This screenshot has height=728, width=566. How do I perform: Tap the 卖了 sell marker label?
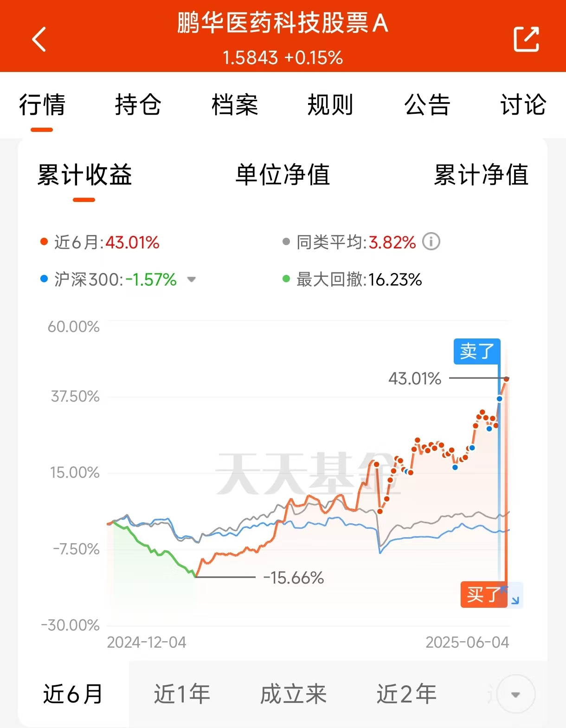[x=477, y=351]
